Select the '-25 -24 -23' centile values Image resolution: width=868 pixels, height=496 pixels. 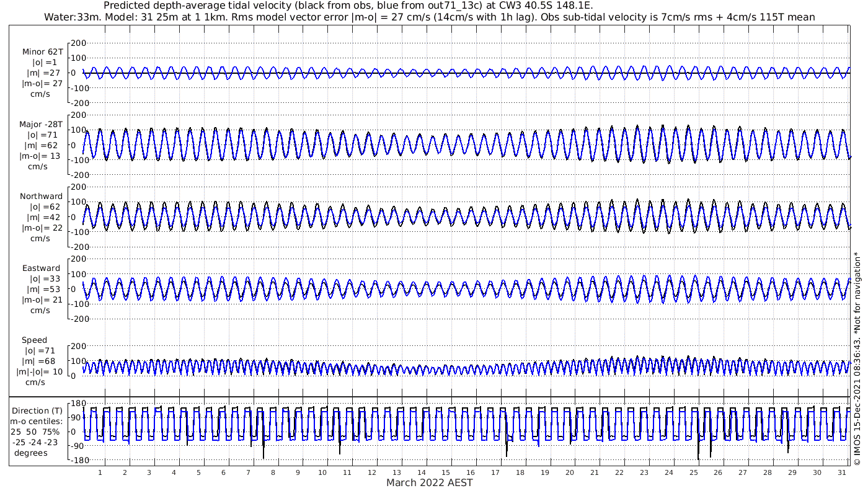tap(36, 442)
